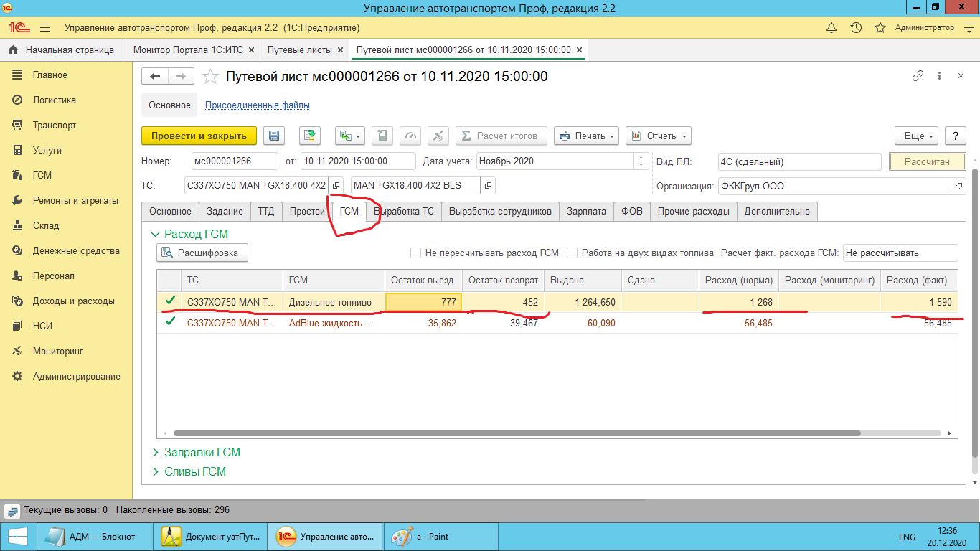
Task: Click the back navigation arrow
Action: pos(155,76)
